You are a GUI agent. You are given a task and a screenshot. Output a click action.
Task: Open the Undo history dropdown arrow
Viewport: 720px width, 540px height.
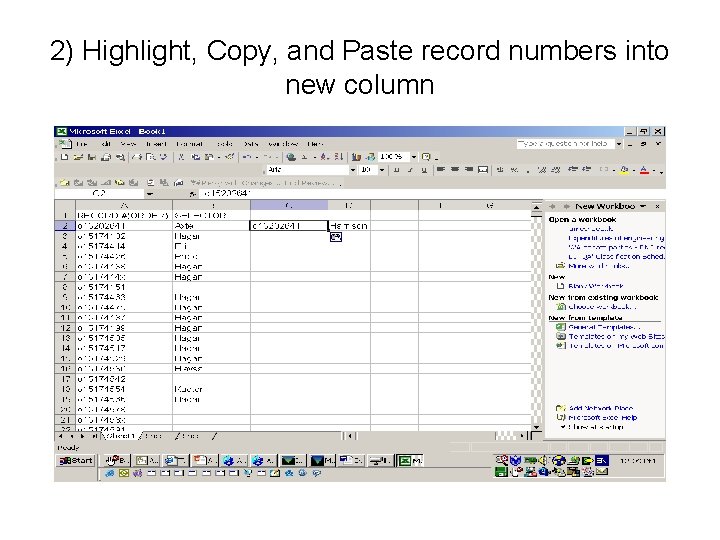(257, 158)
